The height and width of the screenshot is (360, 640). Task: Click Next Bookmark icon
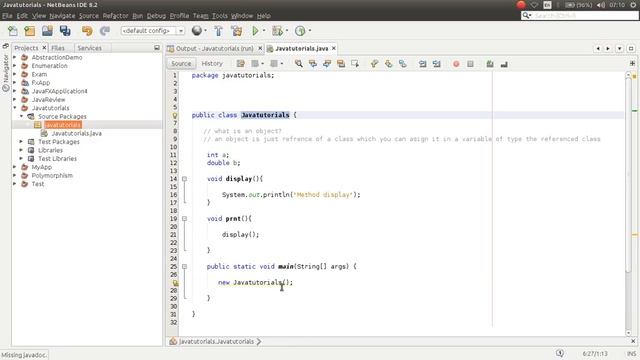click(388, 64)
